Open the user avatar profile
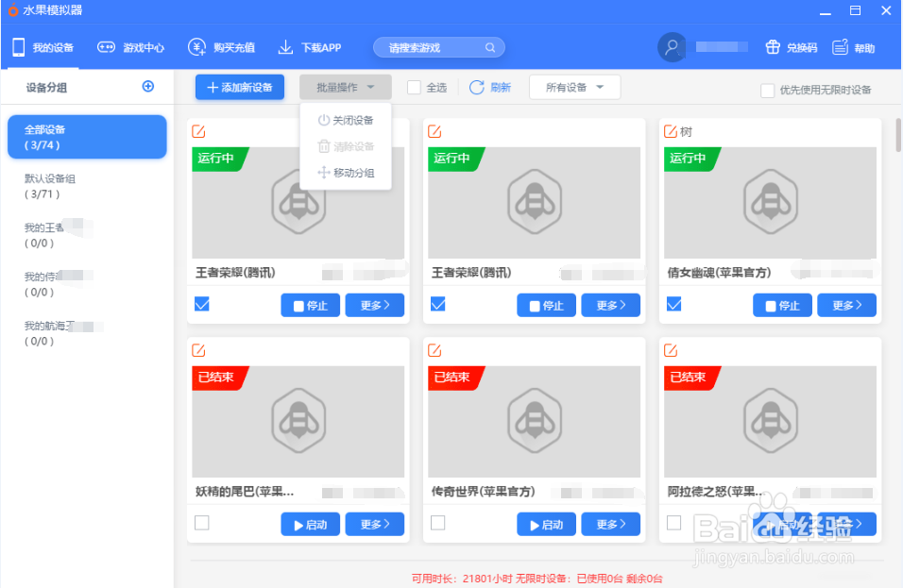 click(x=673, y=47)
